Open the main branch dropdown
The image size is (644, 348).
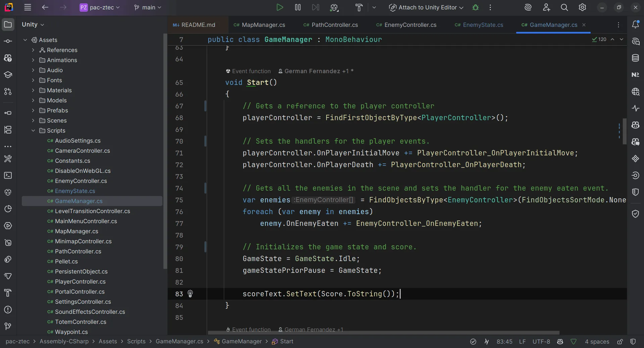[148, 7]
